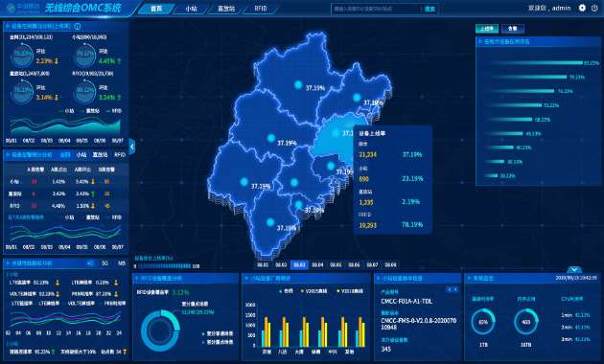Click the prev/next arrows in version panel
Viewport: 604px width, 364px height.
[453, 289]
